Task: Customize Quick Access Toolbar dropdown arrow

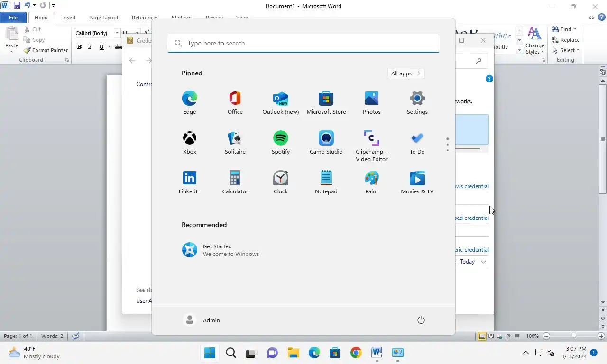Action: click(x=53, y=6)
